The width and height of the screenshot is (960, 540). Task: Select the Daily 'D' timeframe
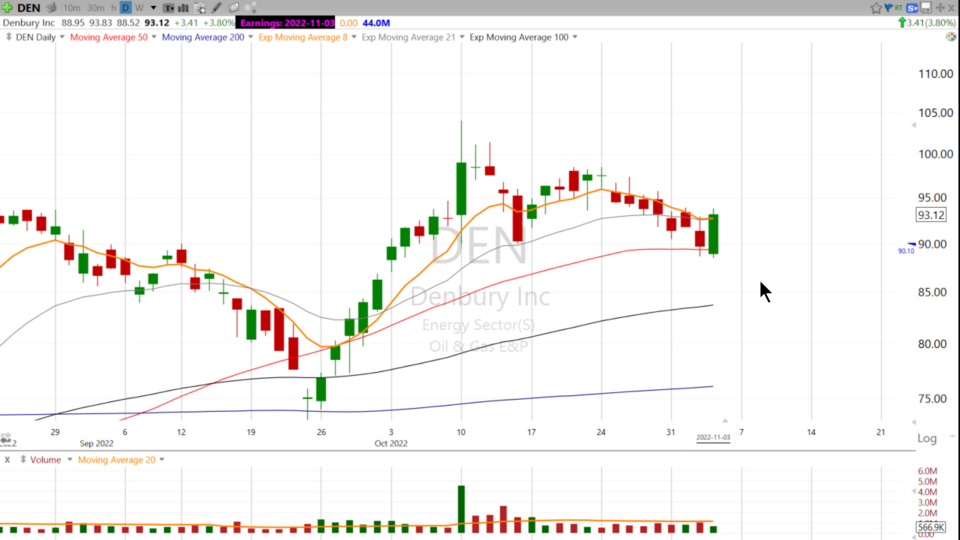coord(126,8)
